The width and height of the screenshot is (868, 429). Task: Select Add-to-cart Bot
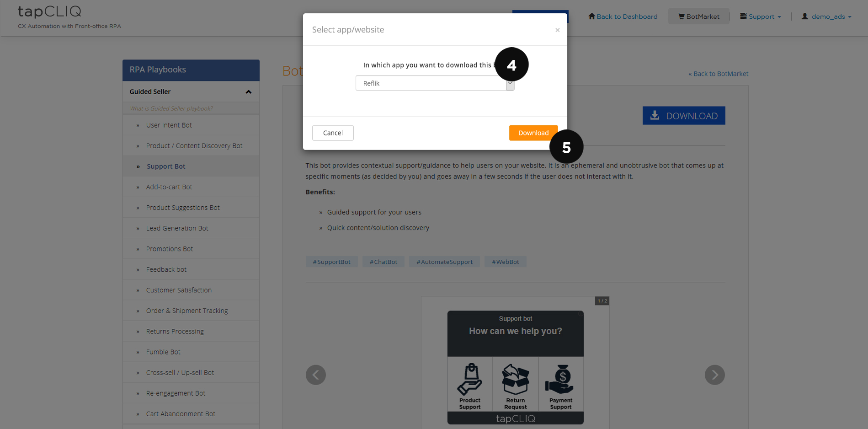pyautogui.click(x=191, y=187)
